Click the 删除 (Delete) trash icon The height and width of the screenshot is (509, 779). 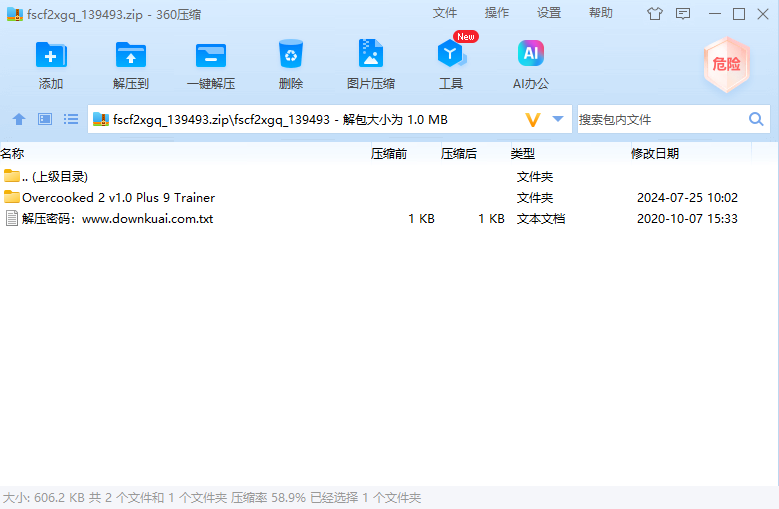pos(291,54)
